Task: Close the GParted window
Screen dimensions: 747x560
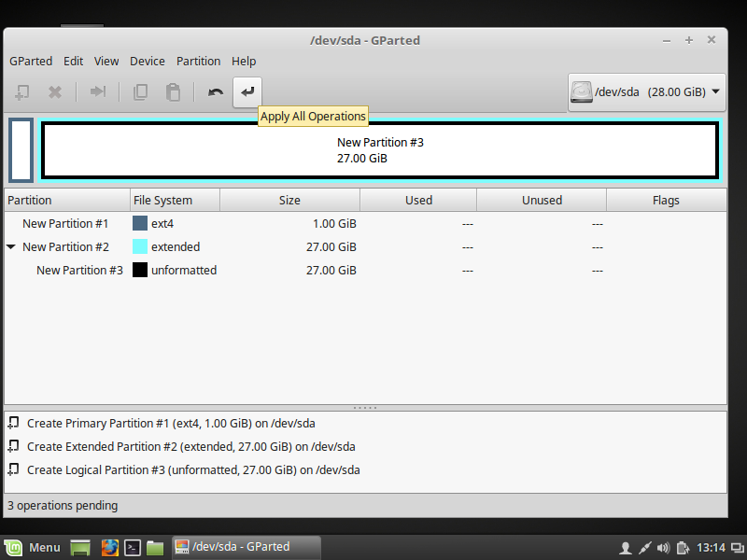Action: point(712,40)
